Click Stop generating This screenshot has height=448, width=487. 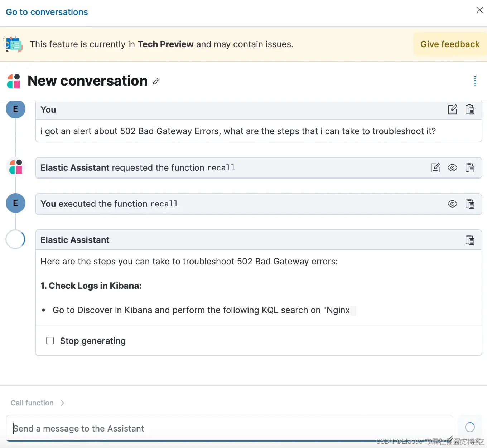click(x=86, y=341)
